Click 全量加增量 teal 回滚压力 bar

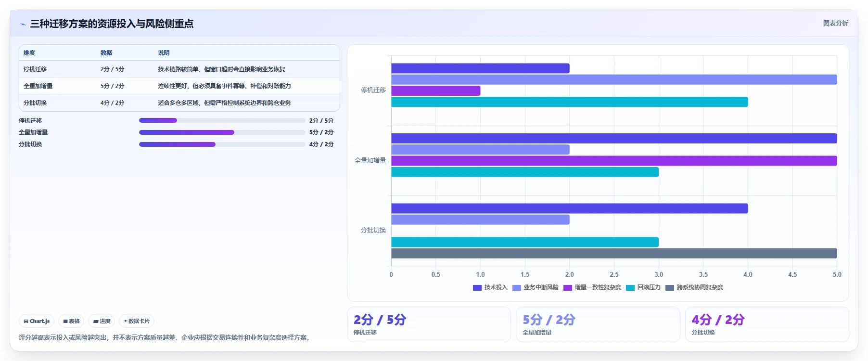[525, 172]
